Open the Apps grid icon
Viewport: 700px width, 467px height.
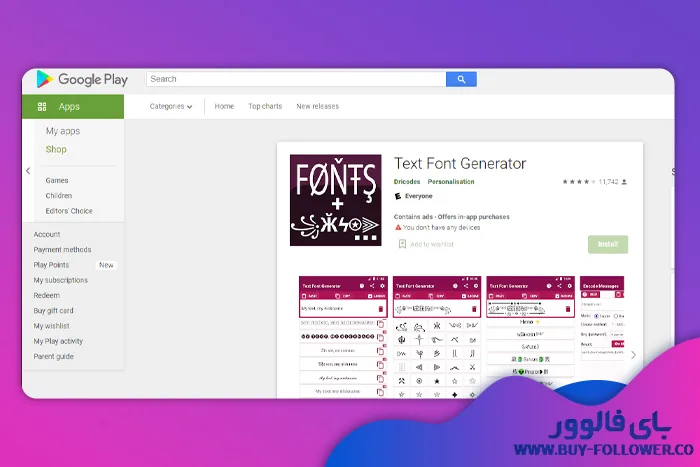(x=42, y=107)
